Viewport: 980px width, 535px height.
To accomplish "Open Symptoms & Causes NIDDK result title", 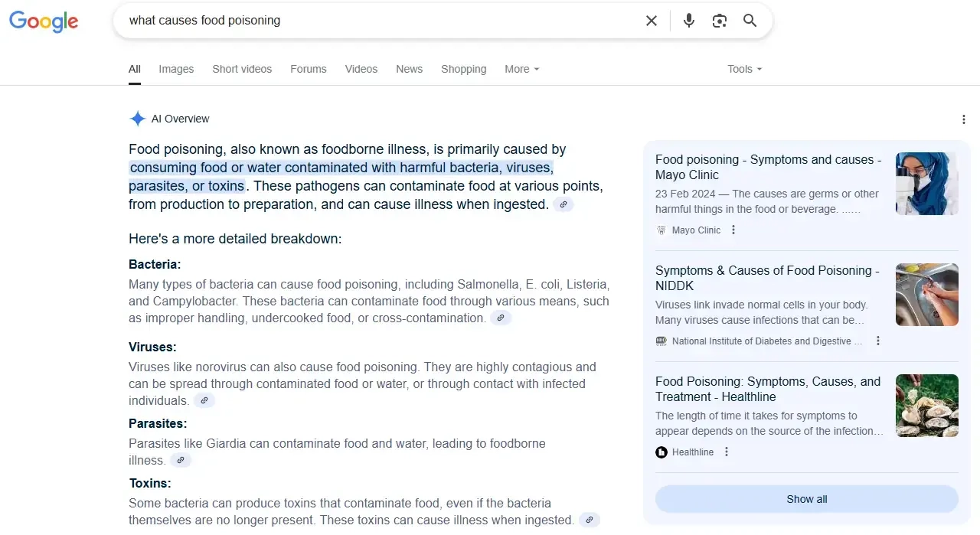I will coord(767,278).
